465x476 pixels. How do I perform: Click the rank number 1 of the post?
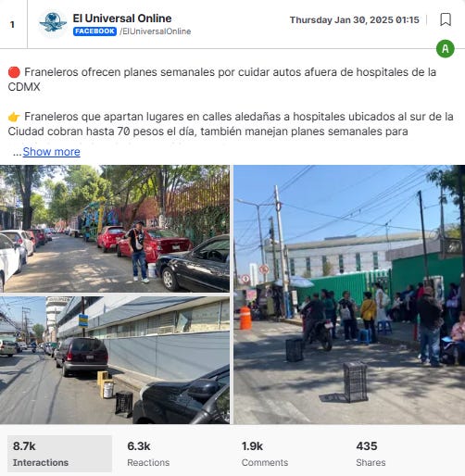[12, 24]
